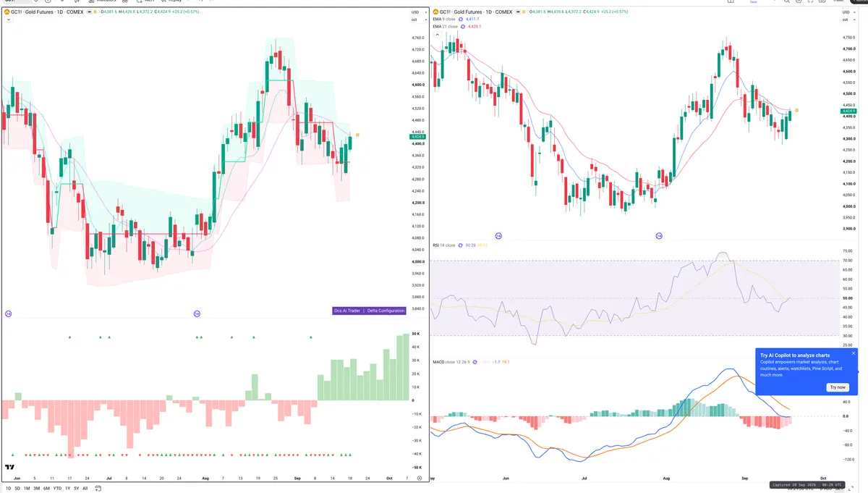Click the 4,424.9 price label on right chart axis
The width and height of the screenshot is (868, 493).
[849, 111]
